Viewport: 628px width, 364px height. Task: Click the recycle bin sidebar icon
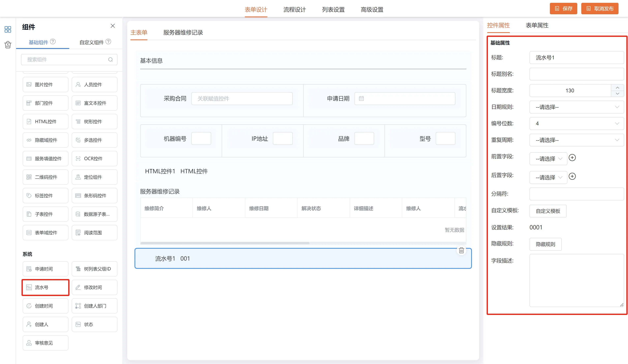tap(8, 45)
